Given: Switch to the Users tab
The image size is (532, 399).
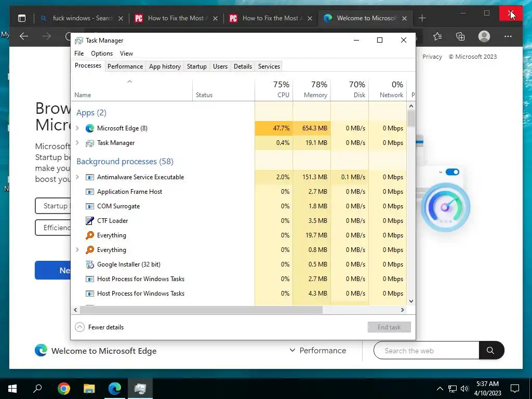Looking at the screenshot, I should click(x=220, y=66).
